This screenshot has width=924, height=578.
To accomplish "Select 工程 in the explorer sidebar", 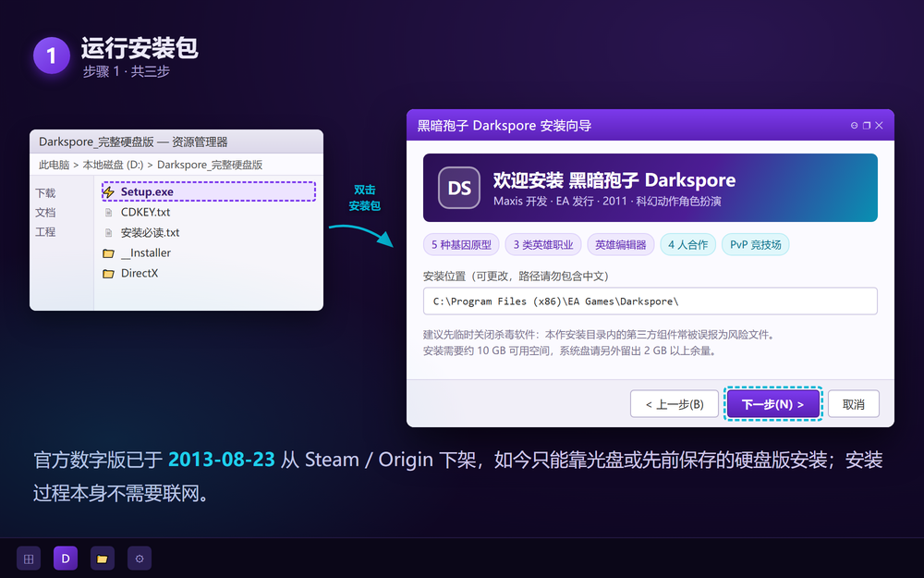I will [x=45, y=232].
